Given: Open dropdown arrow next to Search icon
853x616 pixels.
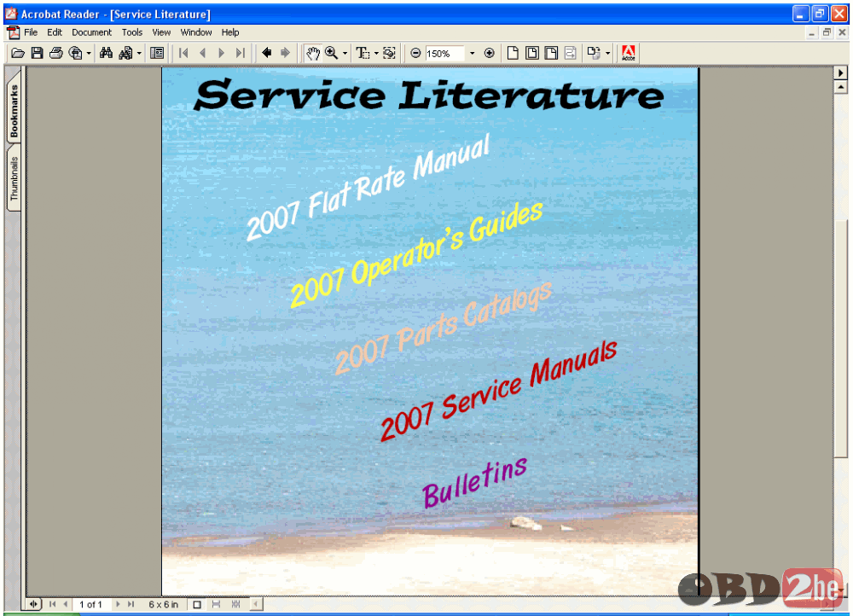Looking at the screenshot, I should point(139,54).
